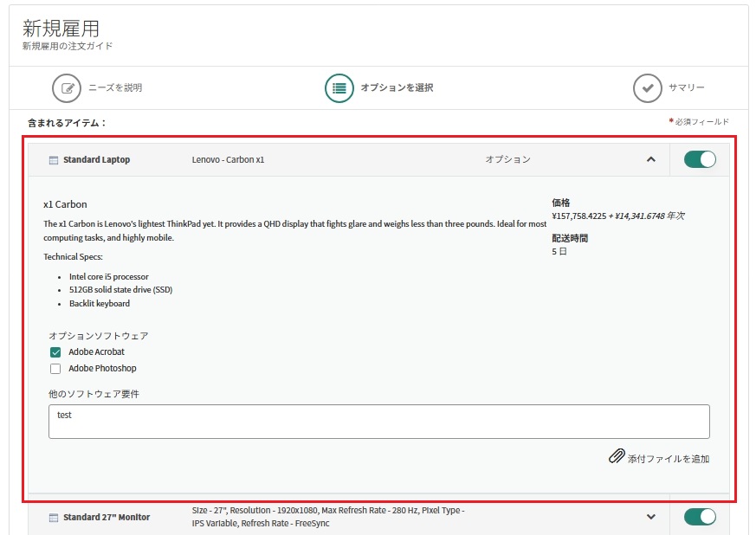The image size is (756, 535).
Task: Click the checkmark icon for サマリー step
Action: pyautogui.click(x=647, y=88)
